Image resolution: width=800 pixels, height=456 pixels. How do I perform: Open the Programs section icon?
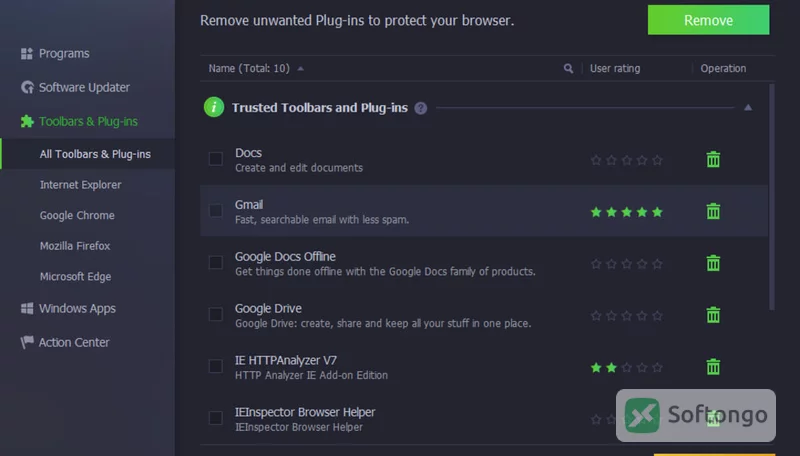27,54
